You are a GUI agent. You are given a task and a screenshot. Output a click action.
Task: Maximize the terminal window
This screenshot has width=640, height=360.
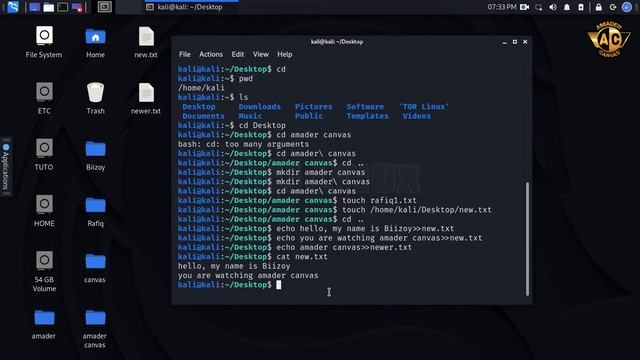pyautogui.click(x=515, y=42)
